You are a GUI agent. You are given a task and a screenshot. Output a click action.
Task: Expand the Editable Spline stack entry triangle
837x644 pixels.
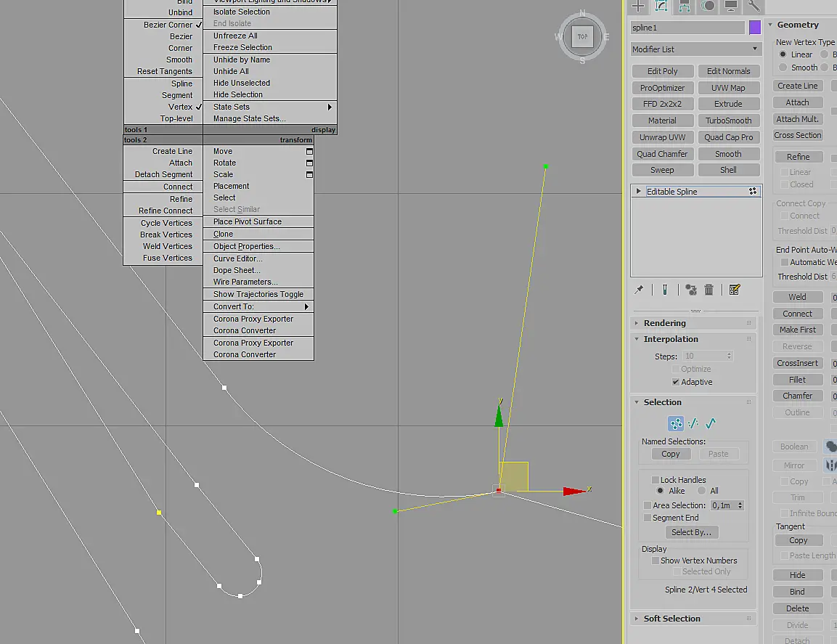point(638,191)
